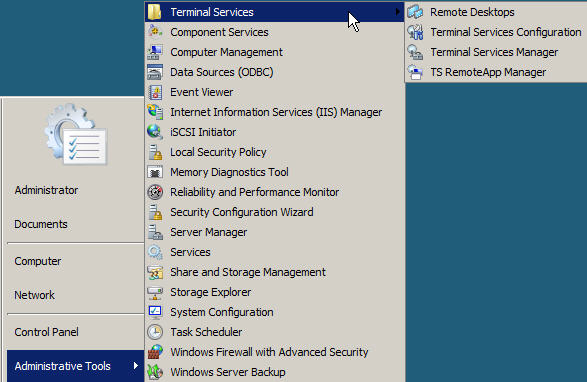The height and width of the screenshot is (382, 587).
Task: Expand the Administrative Tools submenu arrow
Action: click(x=136, y=366)
